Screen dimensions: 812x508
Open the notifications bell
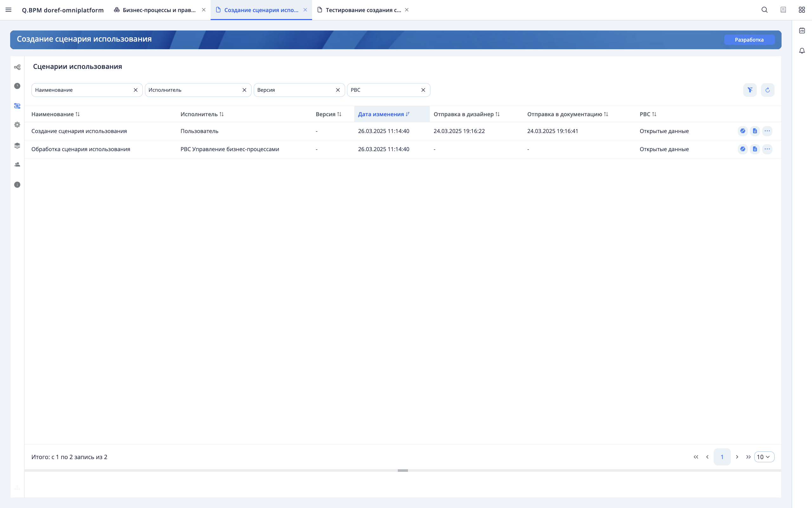point(802,51)
